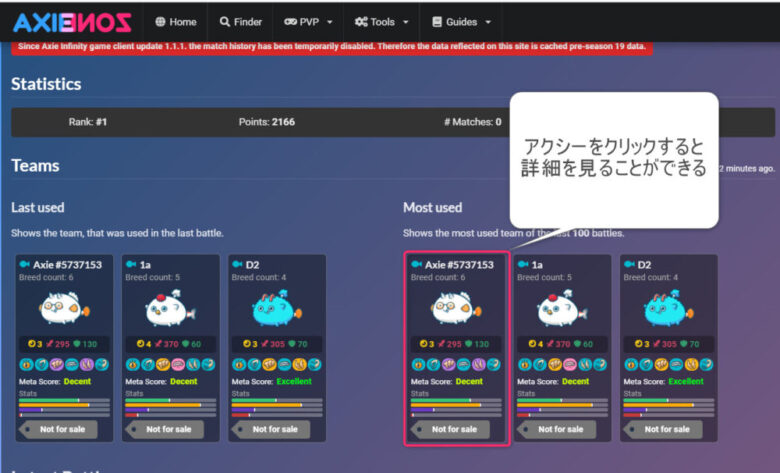Click the red match history warning banner
Viewport: 780px width, 473px height.
coord(332,47)
